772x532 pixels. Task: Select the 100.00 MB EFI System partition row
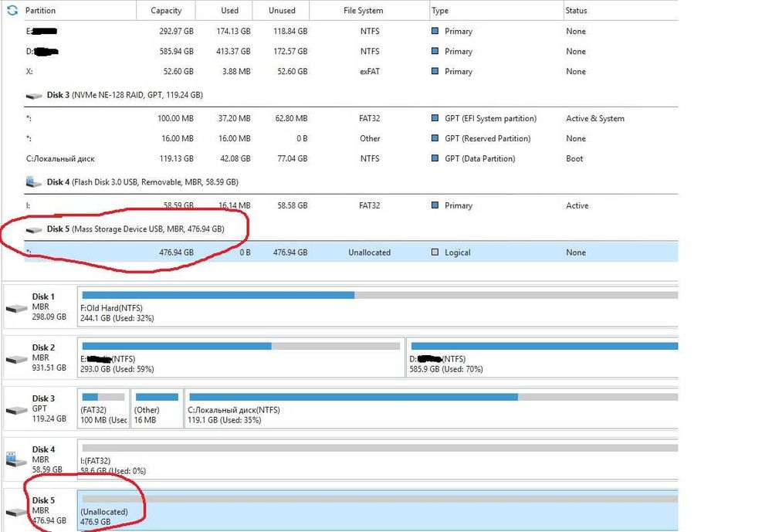pyautogui.click(x=351, y=118)
